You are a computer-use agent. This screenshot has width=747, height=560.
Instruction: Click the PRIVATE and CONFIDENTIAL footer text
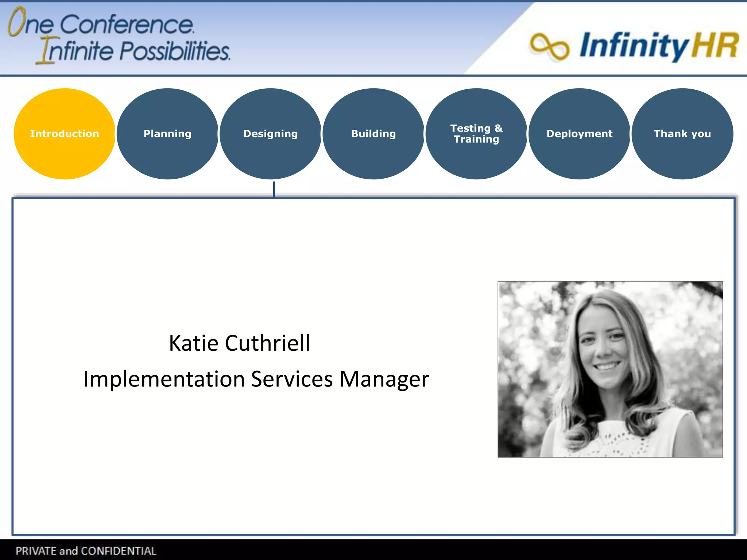86,551
